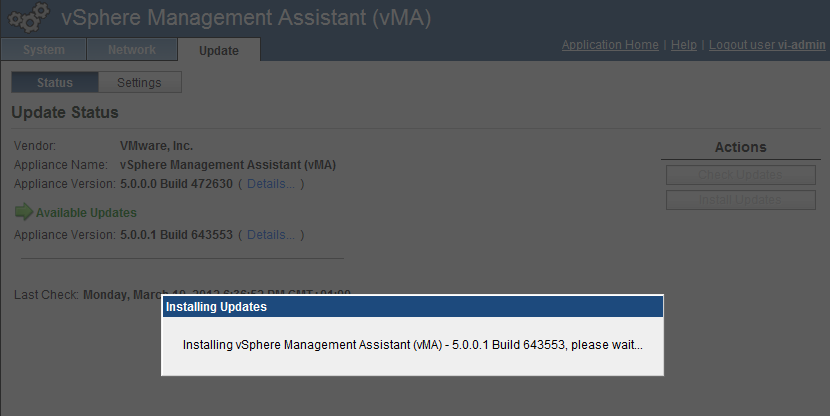Switch to the Network tab
The height and width of the screenshot is (416, 830).
coord(132,50)
